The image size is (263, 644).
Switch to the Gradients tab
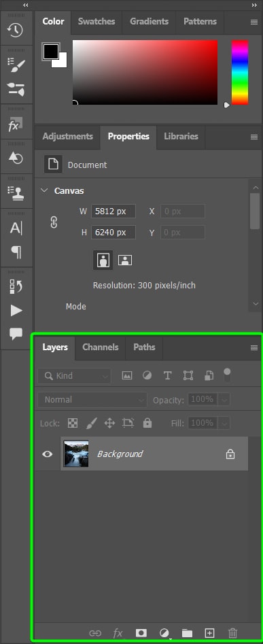[x=149, y=21]
